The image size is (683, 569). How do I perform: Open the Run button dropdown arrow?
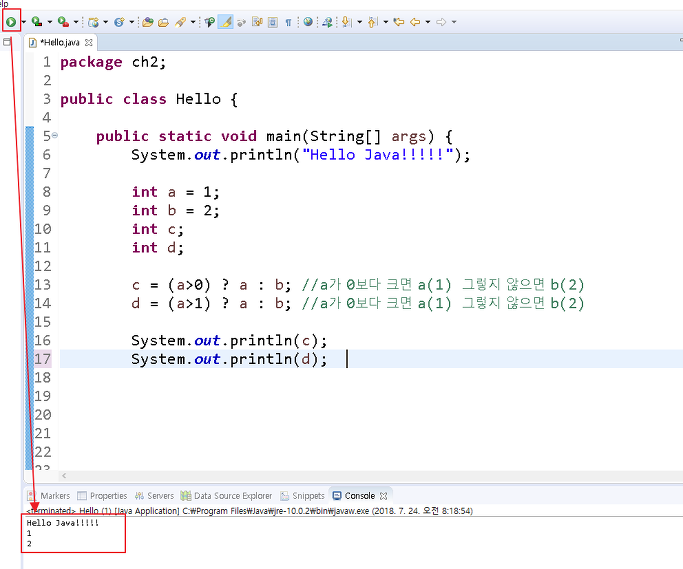[x=24, y=21]
